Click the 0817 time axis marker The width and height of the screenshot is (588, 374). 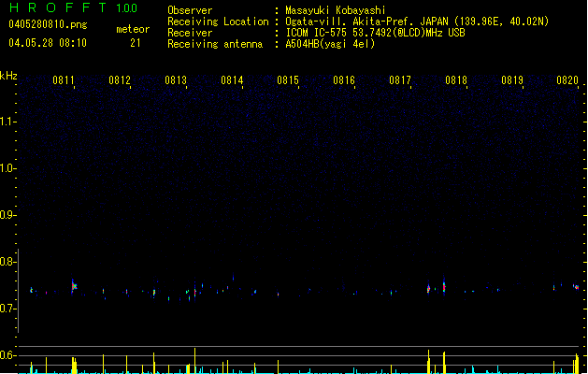point(400,80)
